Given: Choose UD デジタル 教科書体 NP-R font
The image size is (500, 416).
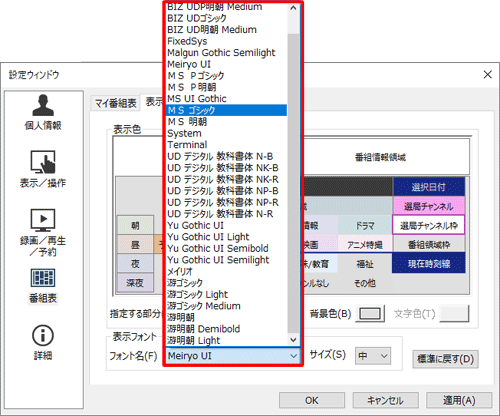Looking at the screenshot, I should coord(226,202).
